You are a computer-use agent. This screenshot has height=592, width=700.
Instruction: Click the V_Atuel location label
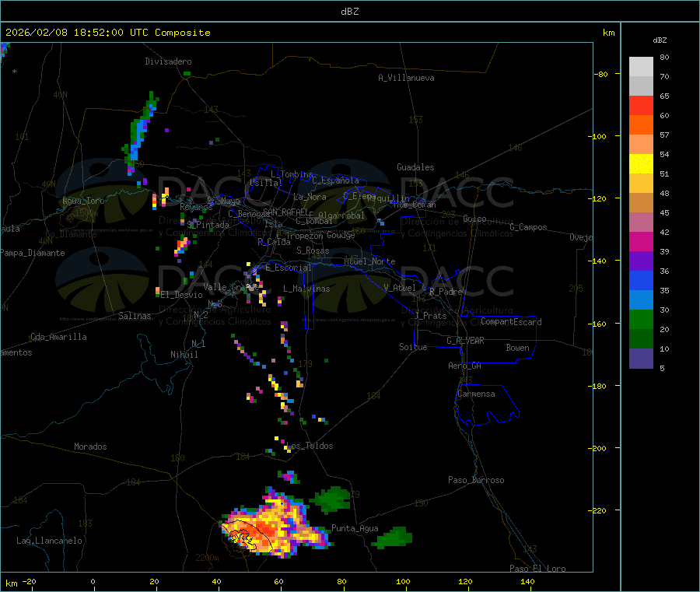(400, 288)
